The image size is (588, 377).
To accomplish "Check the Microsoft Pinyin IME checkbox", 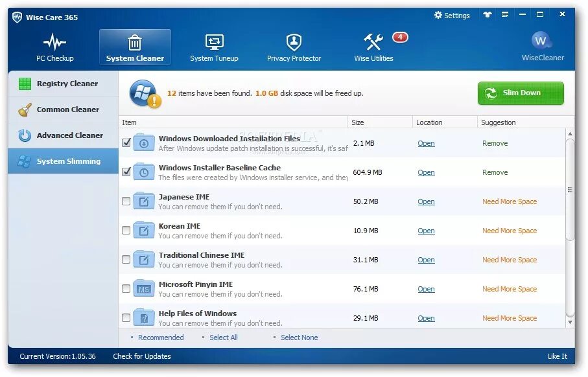I will pyautogui.click(x=126, y=289).
